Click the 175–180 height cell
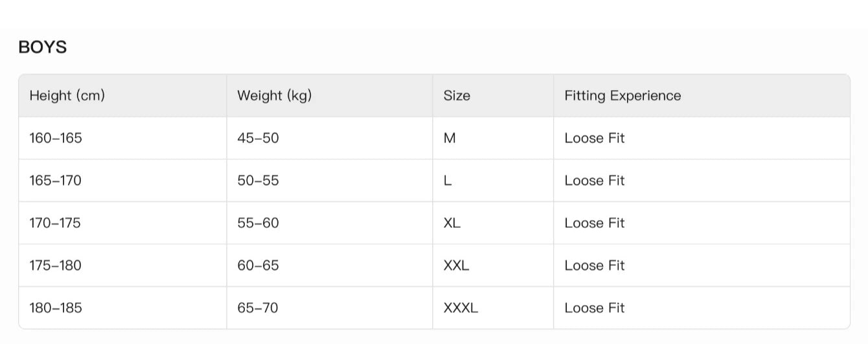Image resolution: width=868 pixels, height=358 pixels. [56, 265]
